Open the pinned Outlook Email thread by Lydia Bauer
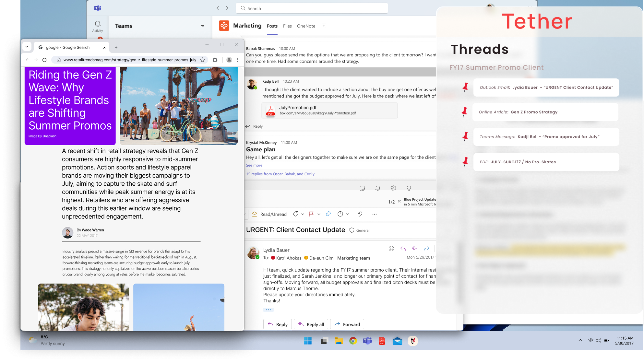This screenshot has height=362, width=644. pos(546,88)
